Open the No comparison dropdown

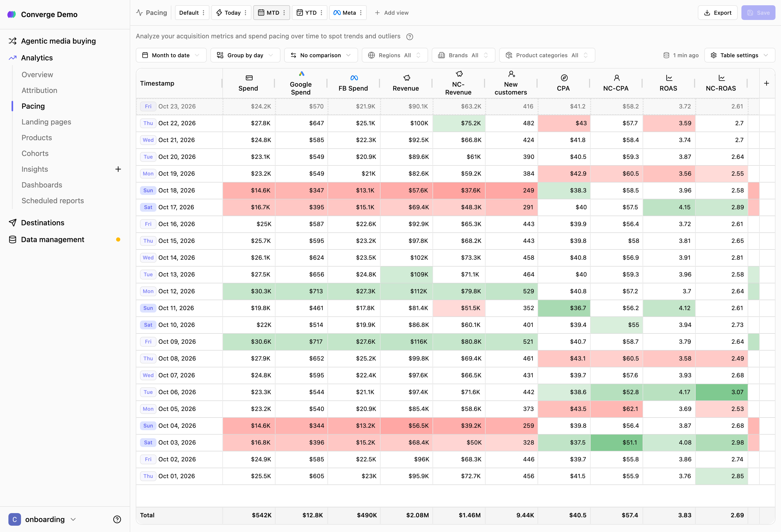pos(321,55)
